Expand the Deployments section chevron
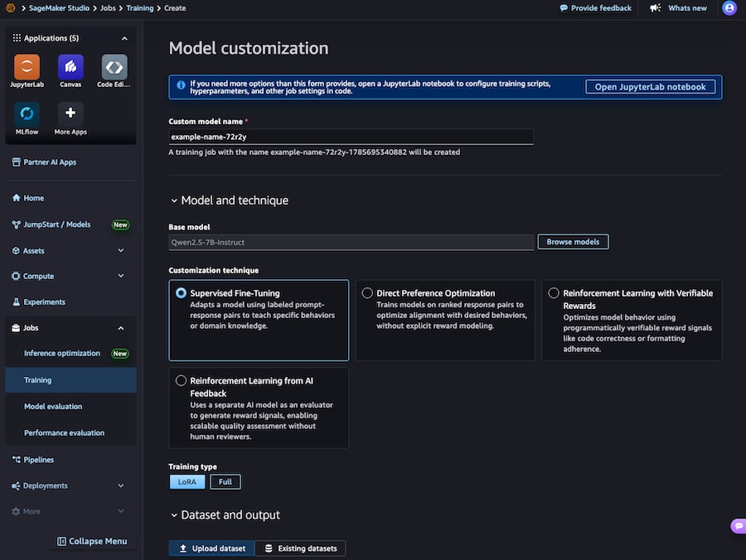The image size is (746, 560). coord(121,485)
